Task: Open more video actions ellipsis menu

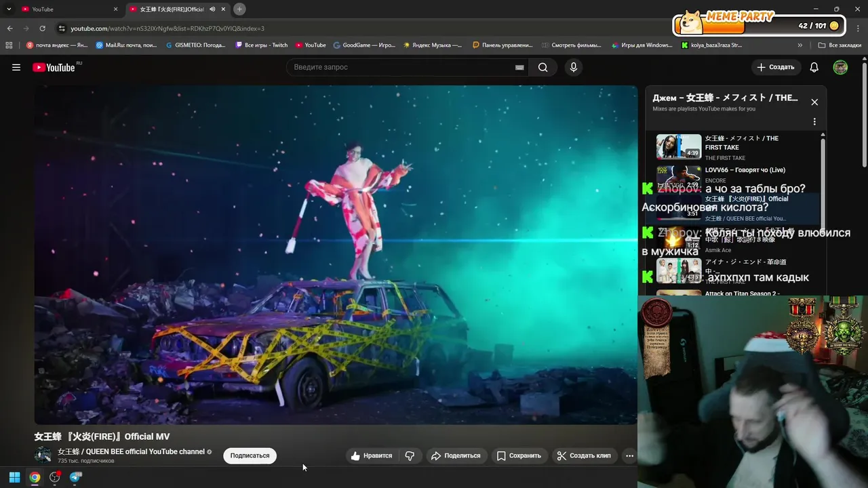Action: click(629, 455)
